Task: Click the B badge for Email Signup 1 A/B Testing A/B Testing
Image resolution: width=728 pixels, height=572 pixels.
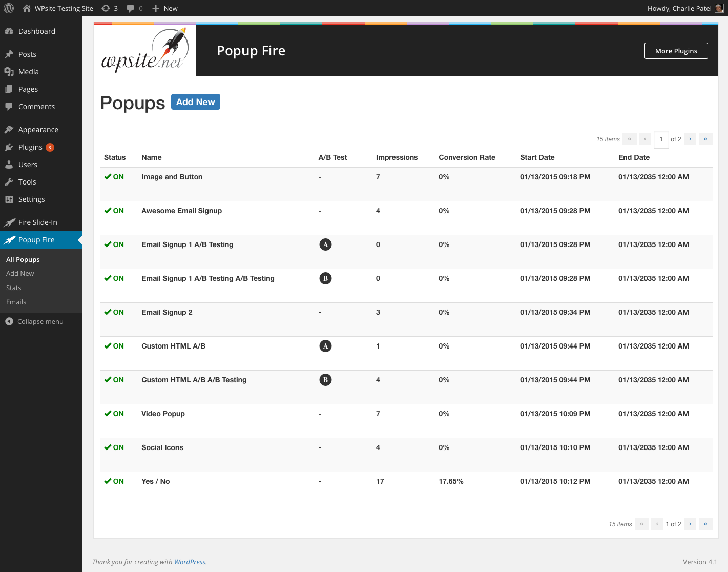Action: 325,278
